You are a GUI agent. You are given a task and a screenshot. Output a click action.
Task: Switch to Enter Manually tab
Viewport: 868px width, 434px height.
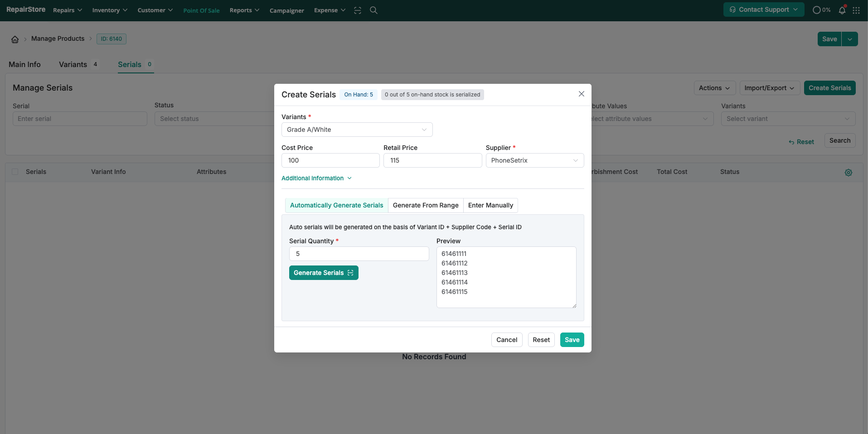[x=490, y=205]
